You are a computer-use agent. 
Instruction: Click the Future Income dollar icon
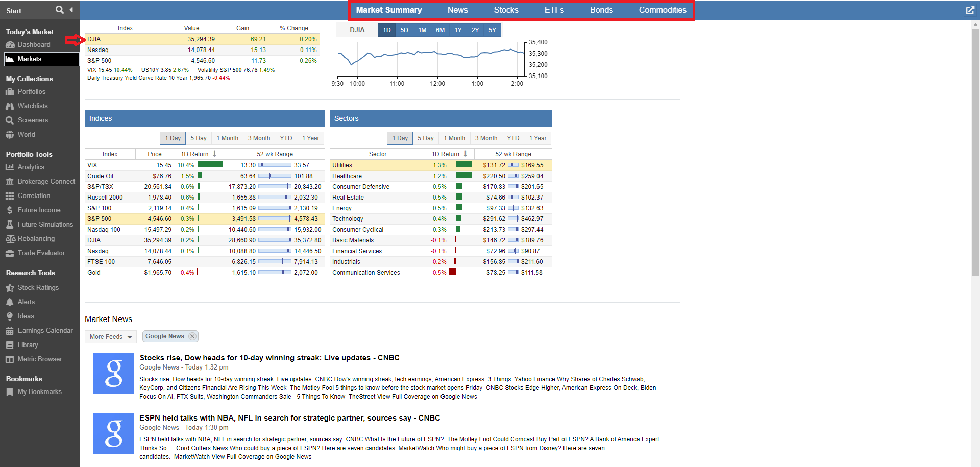pos(10,210)
